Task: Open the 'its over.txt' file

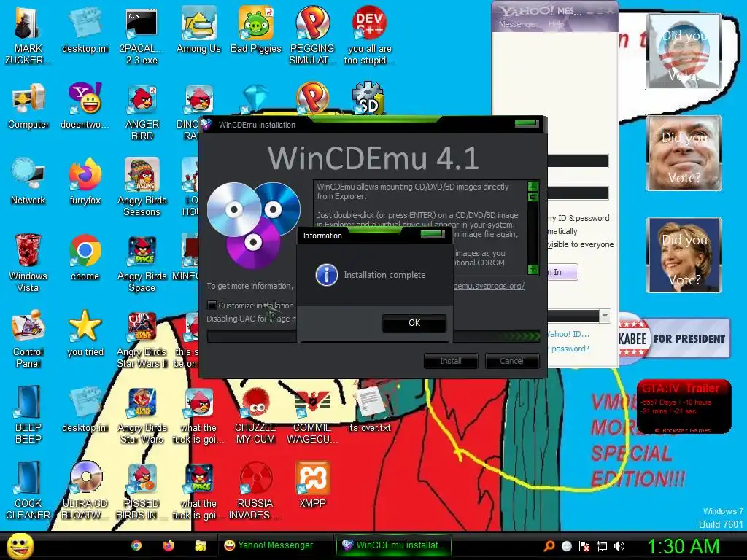Action: coord(369,409)
